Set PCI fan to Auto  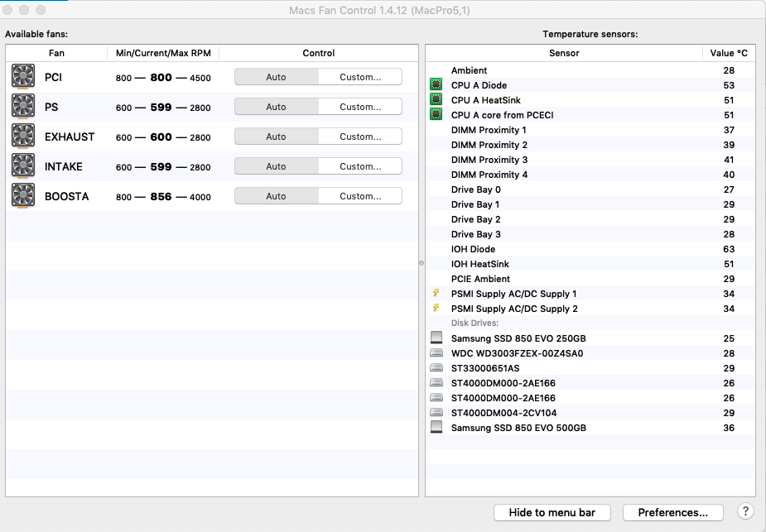(x=276, y=77)
